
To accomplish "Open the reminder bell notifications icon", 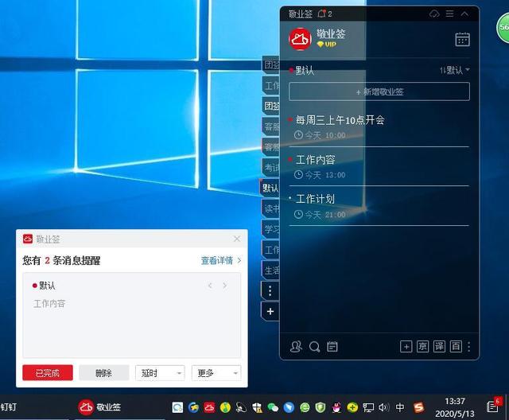I will [322, 14].
